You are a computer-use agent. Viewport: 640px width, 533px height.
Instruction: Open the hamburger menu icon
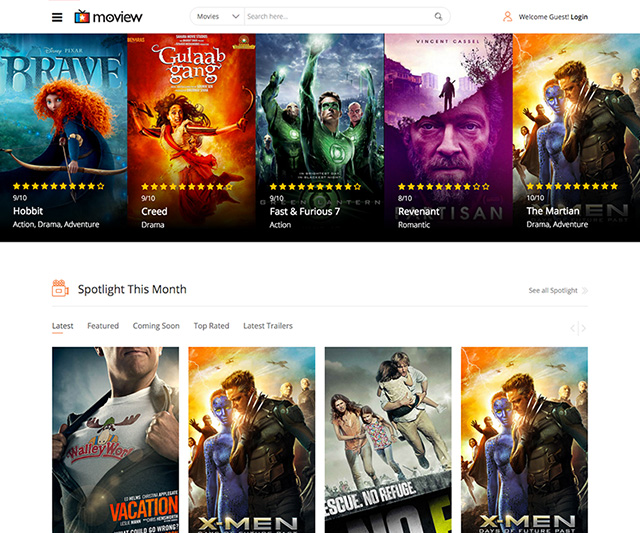pos(57,17)
